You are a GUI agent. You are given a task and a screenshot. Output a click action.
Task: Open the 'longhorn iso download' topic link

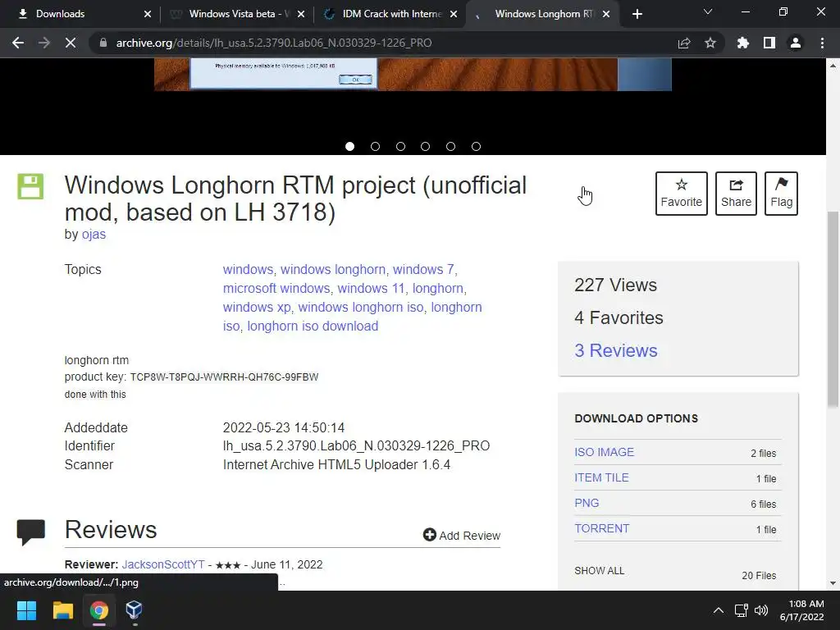click(313, 326)
